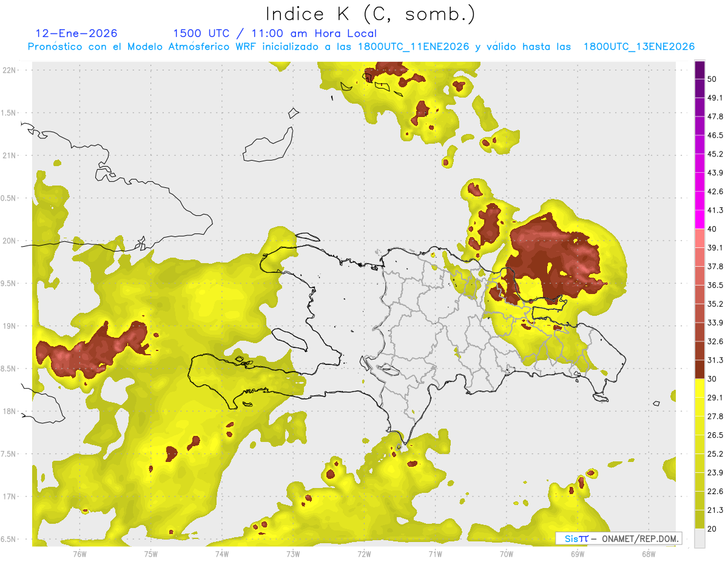Click the salmon band between 39.1 and 40
Viewport: 728px width, 562px height.
tap(699, 238)
